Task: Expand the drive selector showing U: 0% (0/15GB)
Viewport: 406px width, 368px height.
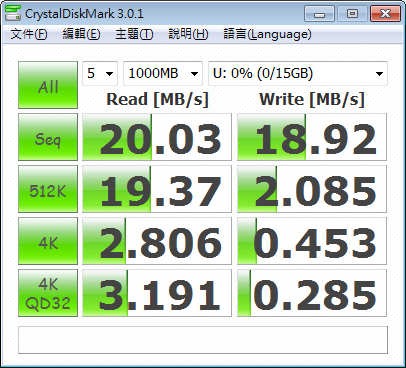Action: (298, 73)
